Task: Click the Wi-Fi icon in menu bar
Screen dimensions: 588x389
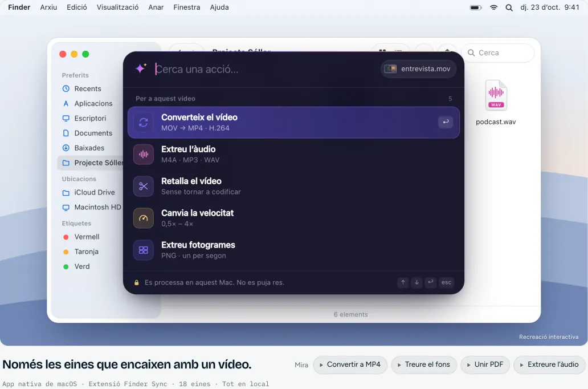Action: [x=493, y=7]
